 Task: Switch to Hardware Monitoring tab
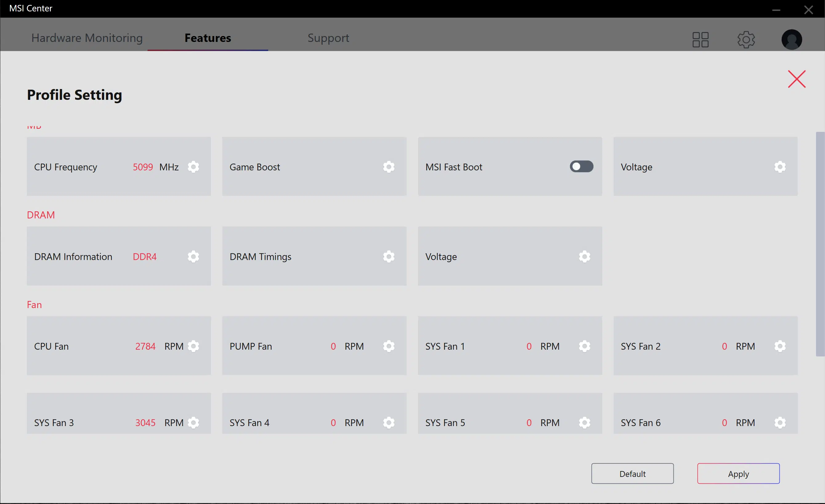87,38
